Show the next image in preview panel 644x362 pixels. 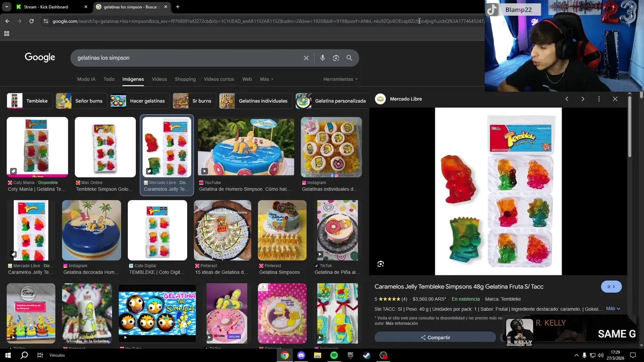tap(583, 99)
